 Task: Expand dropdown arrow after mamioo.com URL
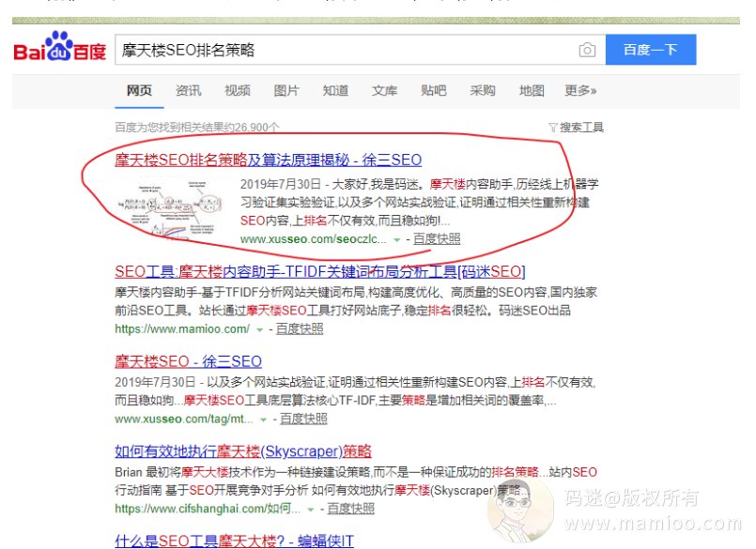click(260, 329)
